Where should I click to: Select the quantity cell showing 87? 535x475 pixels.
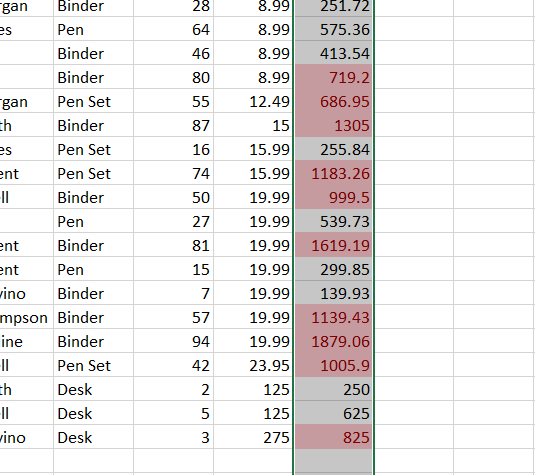tap(173, 125)
